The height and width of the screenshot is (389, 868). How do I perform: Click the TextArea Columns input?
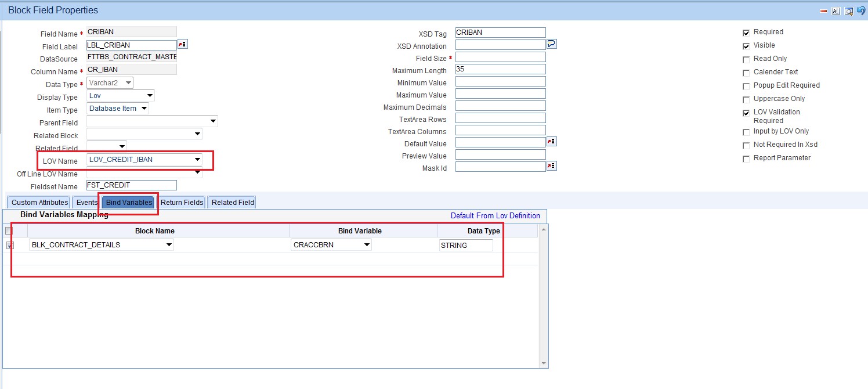[x=501, y=130]
